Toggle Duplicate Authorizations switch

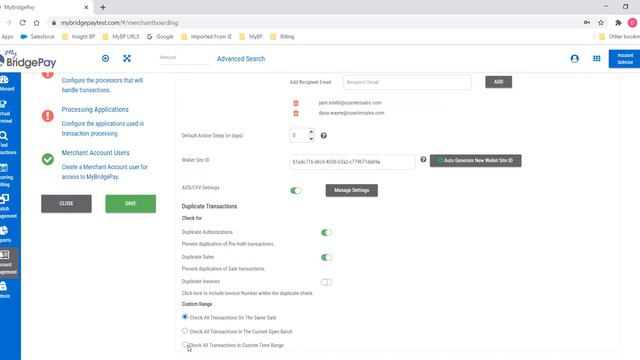tap(327, 233)
